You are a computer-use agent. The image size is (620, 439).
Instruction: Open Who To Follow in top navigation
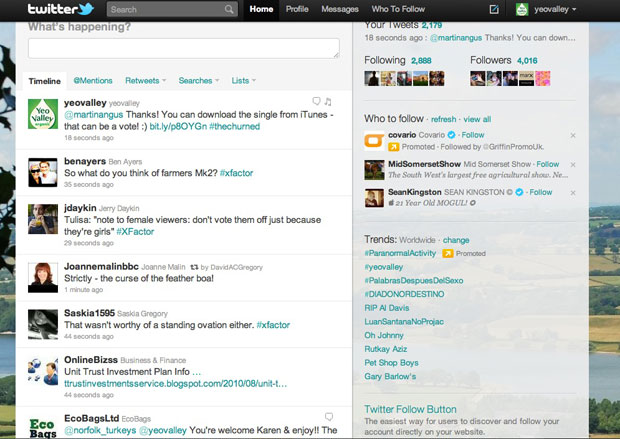[398, 9]
